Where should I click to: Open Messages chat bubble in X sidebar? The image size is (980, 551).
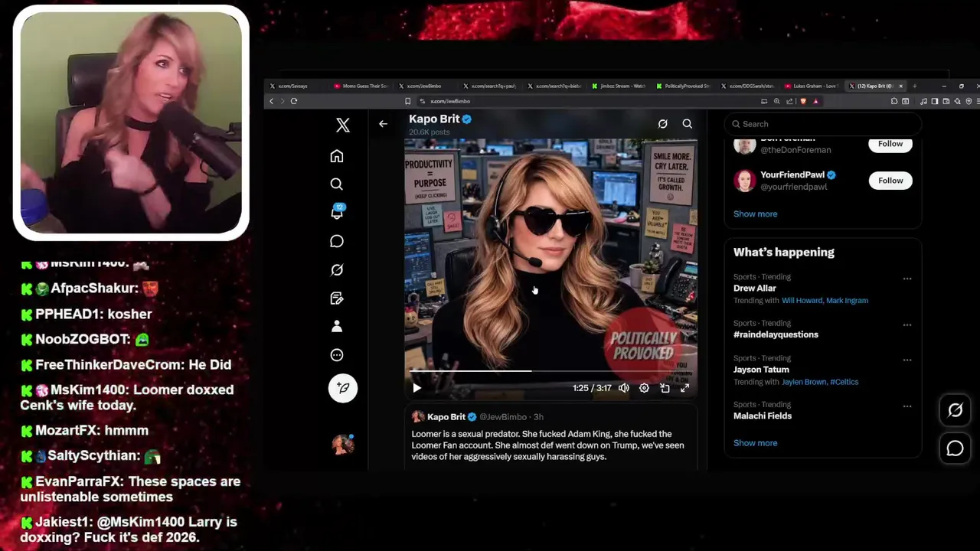coord(337,241)
